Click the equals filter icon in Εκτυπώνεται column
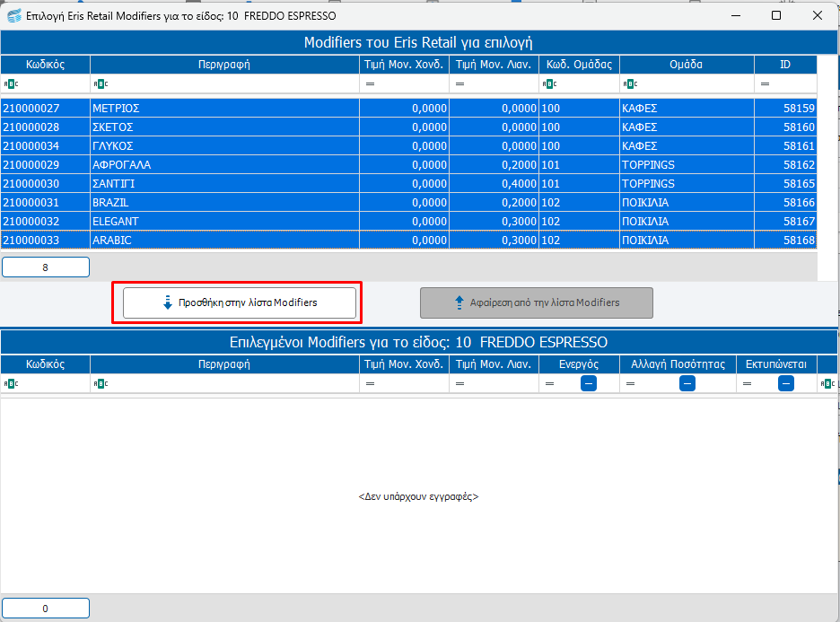This screenshot has width=840, height=622. pyautogui.click(x=748, y=383)
